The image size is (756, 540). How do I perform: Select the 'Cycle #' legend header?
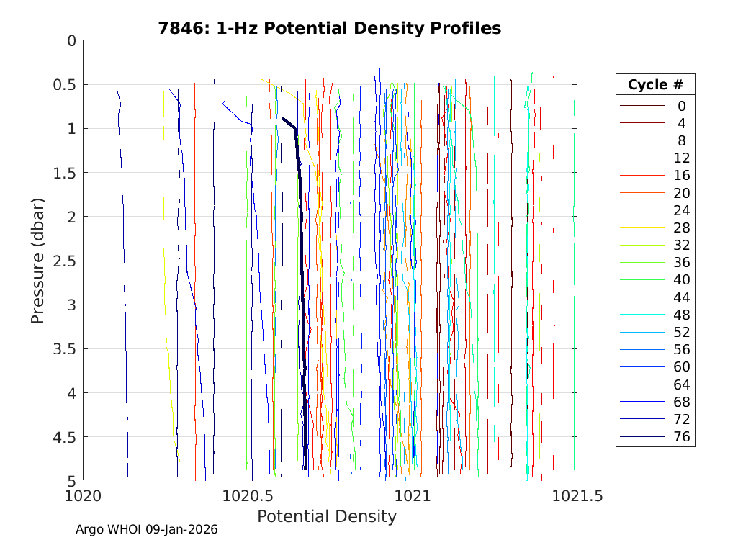654,84
